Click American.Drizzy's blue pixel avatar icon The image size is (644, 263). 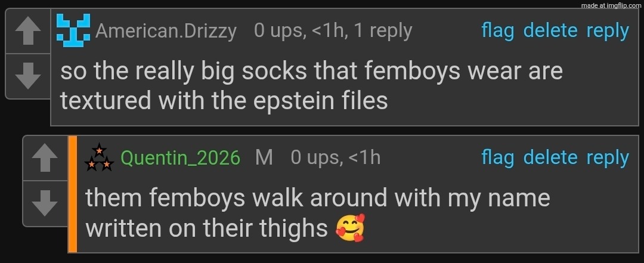[73, 29]
